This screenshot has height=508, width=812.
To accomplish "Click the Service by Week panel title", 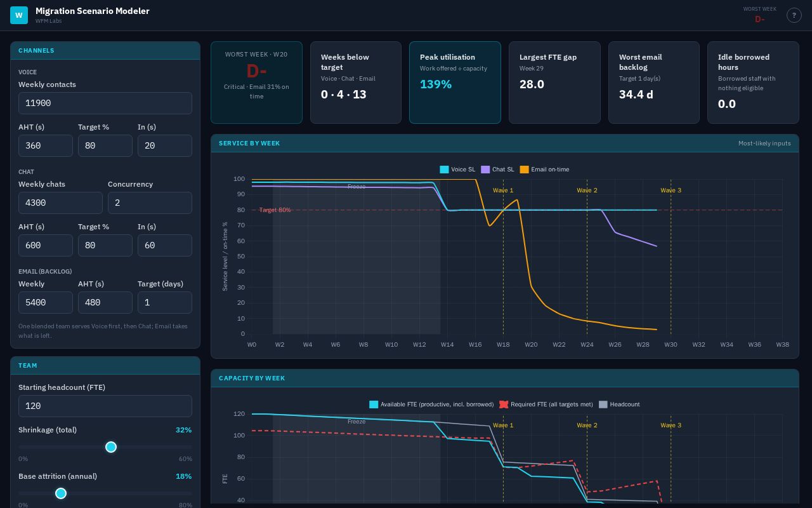I will [249, 144].
